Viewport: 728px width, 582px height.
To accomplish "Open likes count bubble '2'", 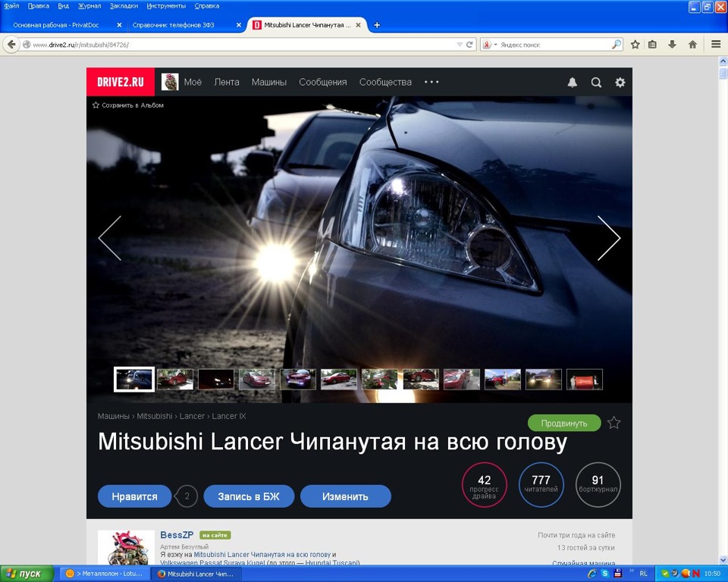I will point(187,496).
